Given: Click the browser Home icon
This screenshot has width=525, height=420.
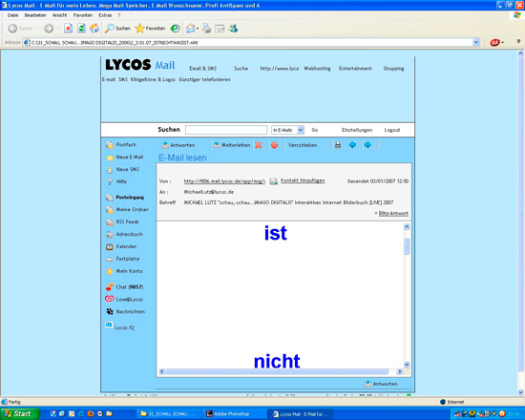Looking at the screenshot, I should click(94, 29).
